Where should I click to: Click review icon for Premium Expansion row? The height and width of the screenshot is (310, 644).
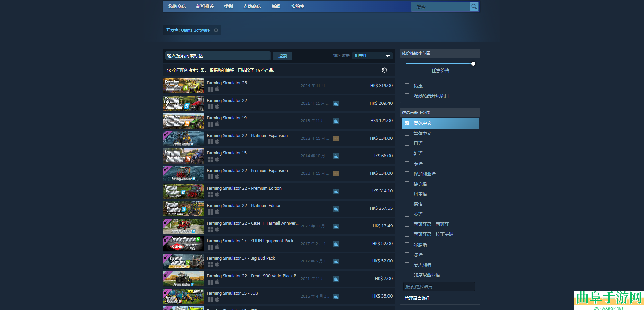pos(336,174)
